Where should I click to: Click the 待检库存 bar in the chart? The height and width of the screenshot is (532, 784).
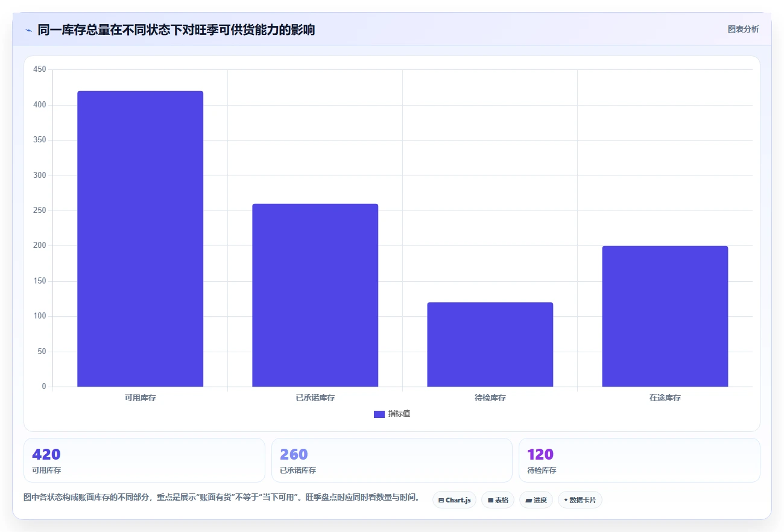490,344
